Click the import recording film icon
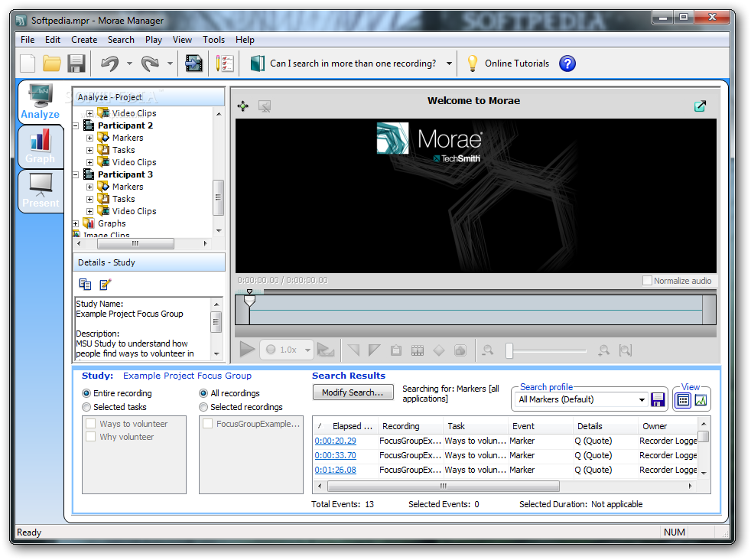751x560 pixels. click(x=194, y=63)
